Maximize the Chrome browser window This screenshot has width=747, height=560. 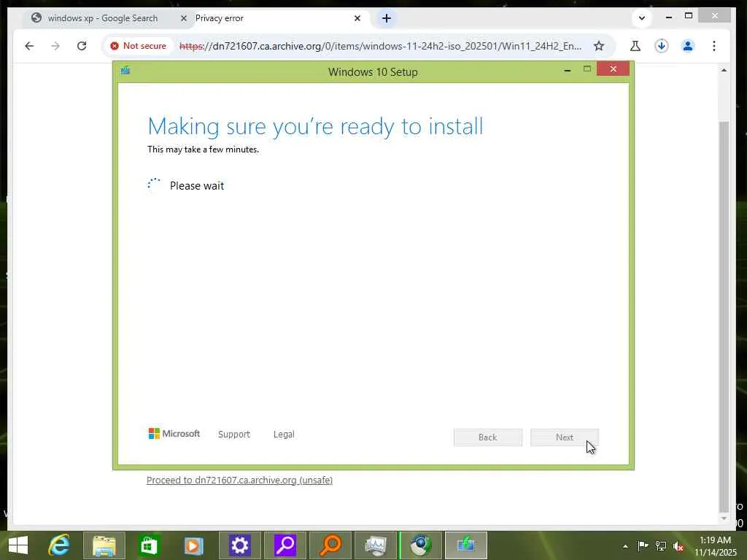pyautogui.click(x=689, y=16)
